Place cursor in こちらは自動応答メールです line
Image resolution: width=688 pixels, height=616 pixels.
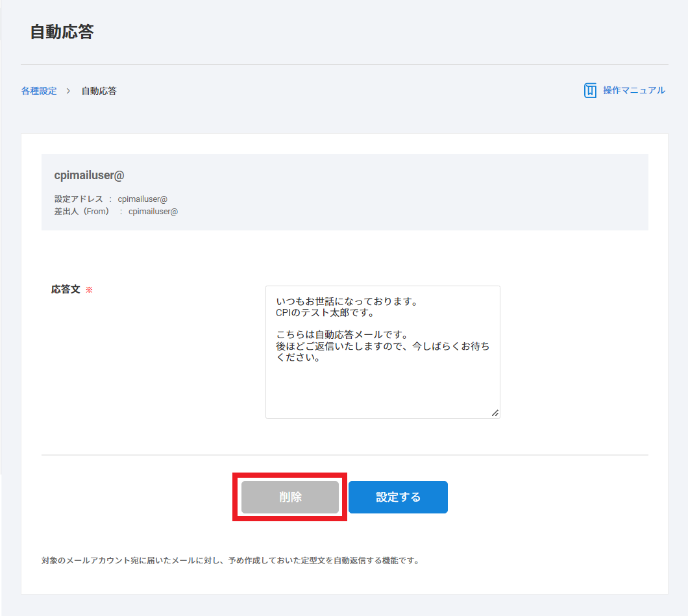pyautogui.click(x=341, y=335)
